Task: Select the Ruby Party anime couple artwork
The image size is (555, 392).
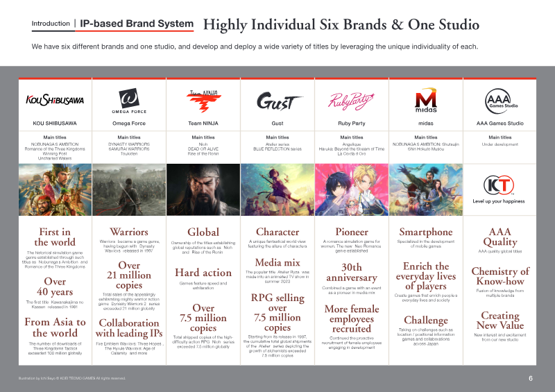Action: coord(352,189)
